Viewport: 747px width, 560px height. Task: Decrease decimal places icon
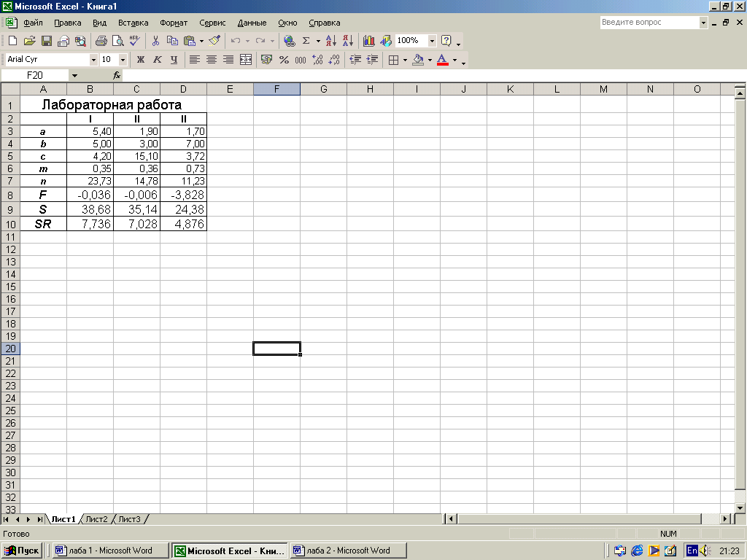click(334, 60)
